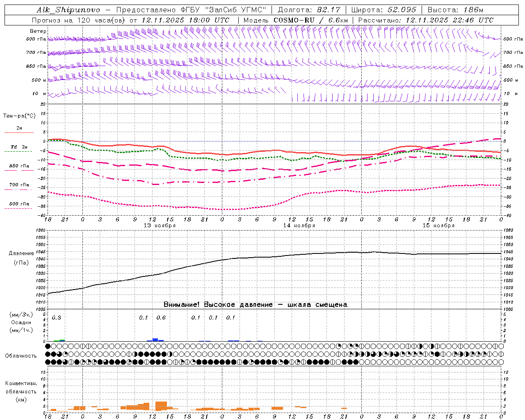Select the Прогноз на 120 часа(ов) text
The image size is (525, 420).
pos(80,20)
